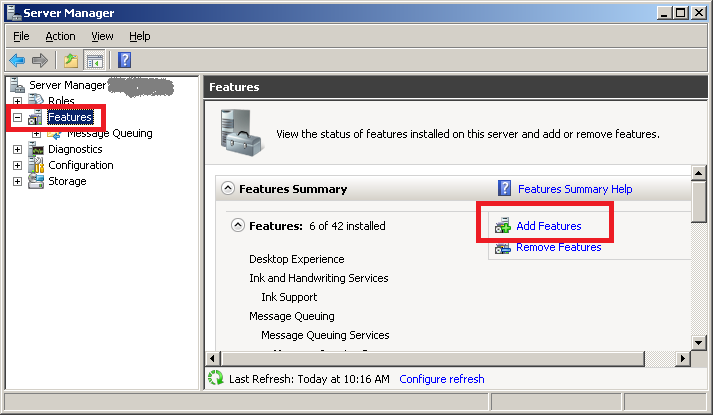
Task: Click the Configure refresh link
Action: coord(442,379)
